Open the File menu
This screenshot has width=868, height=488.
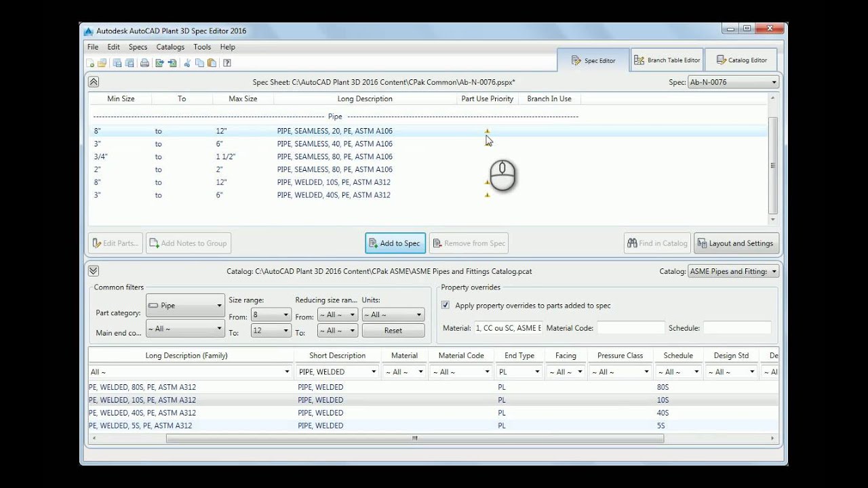point(93,47)
